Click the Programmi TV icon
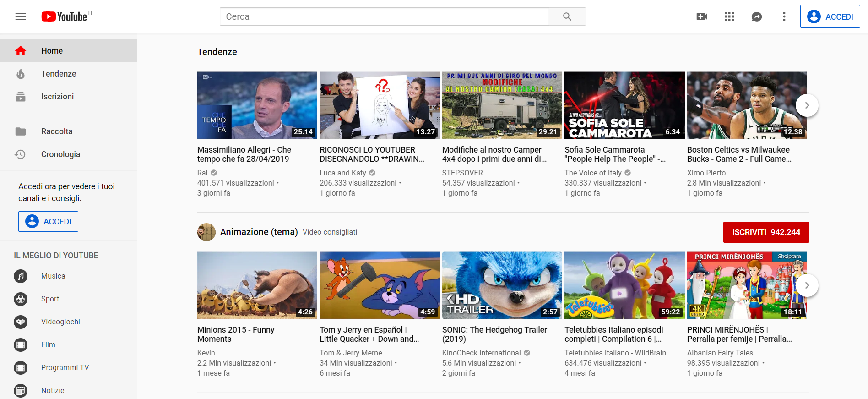868x399 pixels. point(21,368)
